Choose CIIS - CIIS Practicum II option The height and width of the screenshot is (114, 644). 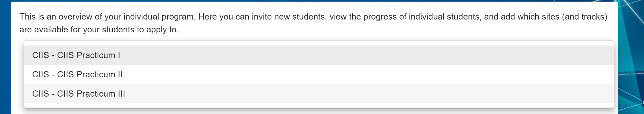pos(319,74)
